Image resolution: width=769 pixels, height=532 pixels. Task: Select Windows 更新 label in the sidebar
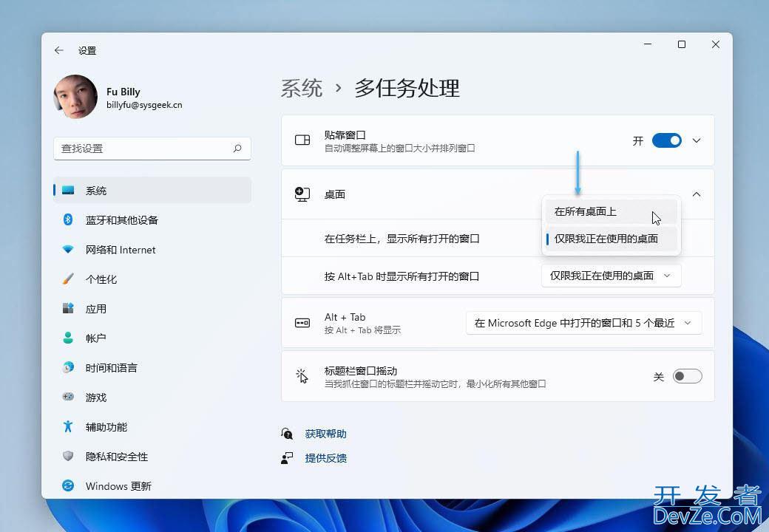pyautogui.click(x=118, y=486)
